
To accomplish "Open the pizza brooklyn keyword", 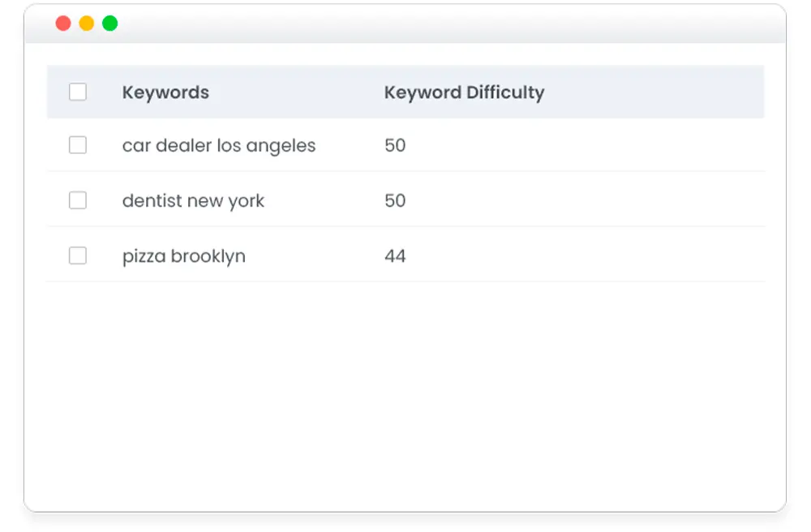I will coord(183,256).
